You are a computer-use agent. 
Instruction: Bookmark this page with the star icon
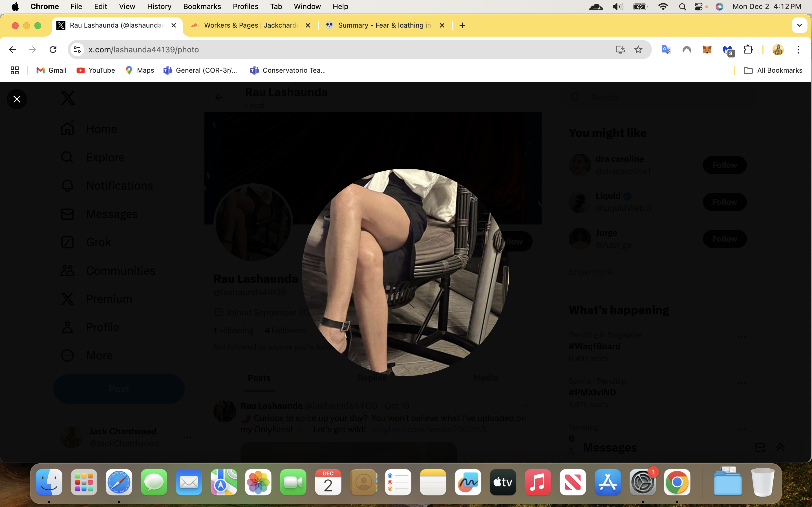click(638, 50)
